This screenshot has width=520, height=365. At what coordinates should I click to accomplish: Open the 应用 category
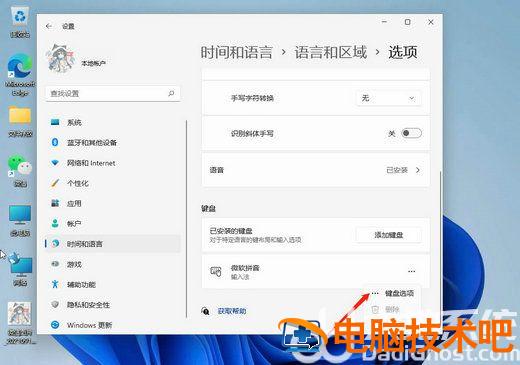pyautogui.click(x=113, y=203)
